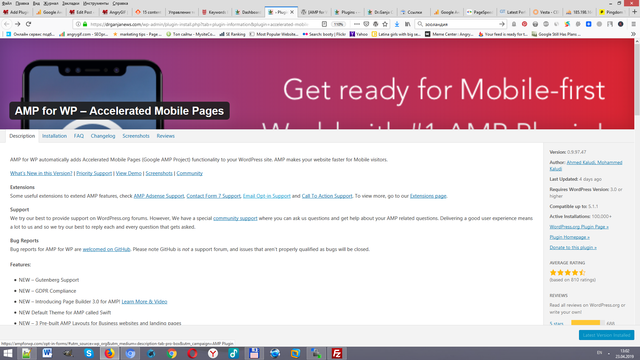Open Skype from the taskbar
The image size is (640, 360).
tap(89, 353)
